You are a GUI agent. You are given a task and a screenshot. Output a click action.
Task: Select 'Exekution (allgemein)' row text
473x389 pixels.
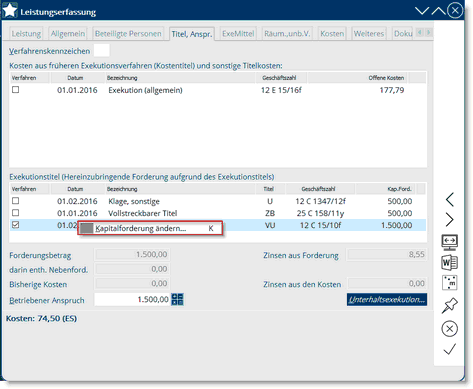coord(145,90)
